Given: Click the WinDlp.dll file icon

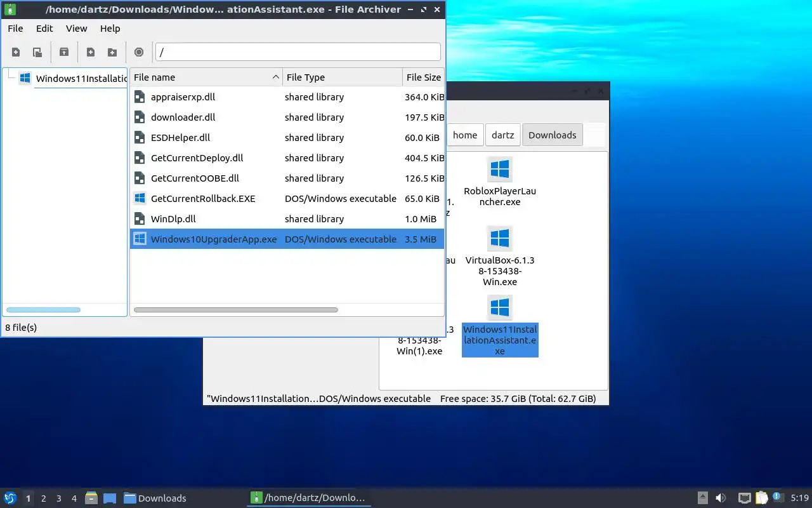Looking at the screenshot, I should coord(140,219).
